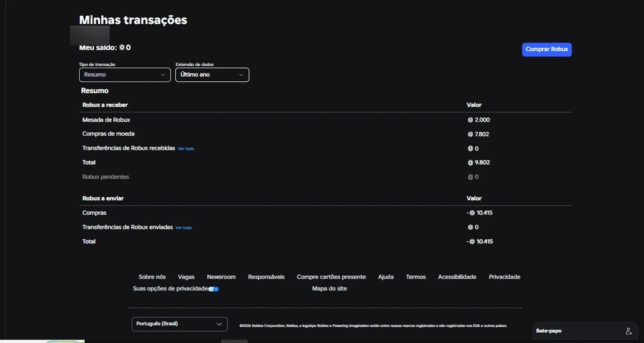The height and width of the screenshot is (343, 644).
Task: Go to the Ajuda footer link
Action: (386, 277)
